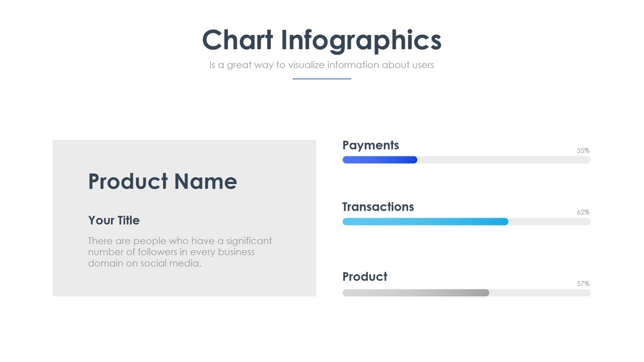Select the gray Product Name card background
The height and width of the screenshot is (362, 644).
pos(184,218)
